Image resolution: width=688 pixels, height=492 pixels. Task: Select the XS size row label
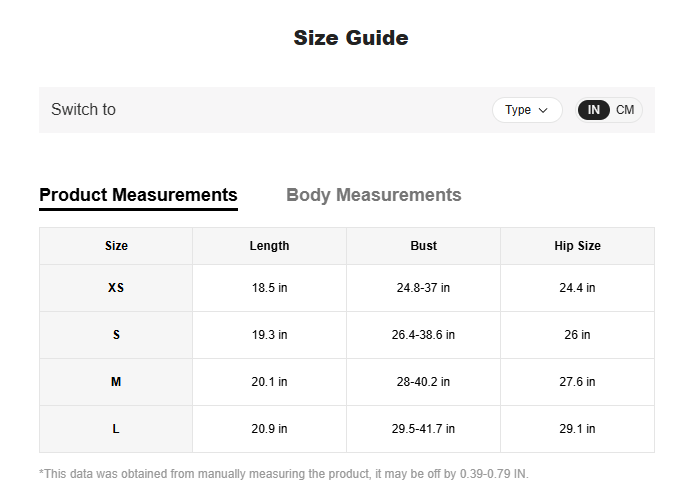(x=116, y=288)
